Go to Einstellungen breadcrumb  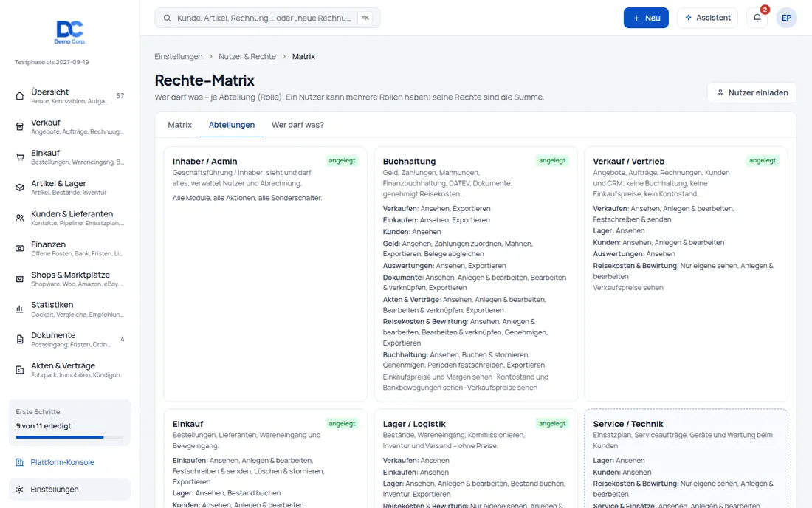pos(179,56)
